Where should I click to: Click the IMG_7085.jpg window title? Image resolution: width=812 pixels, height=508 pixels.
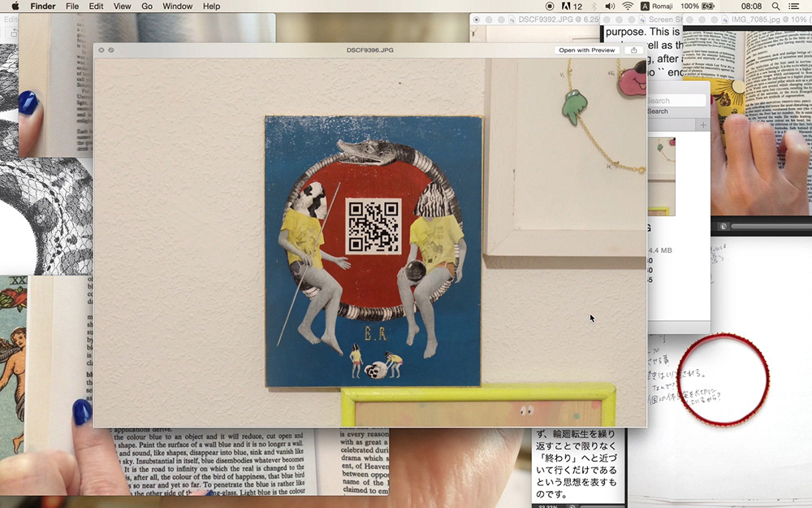point(771,20)
